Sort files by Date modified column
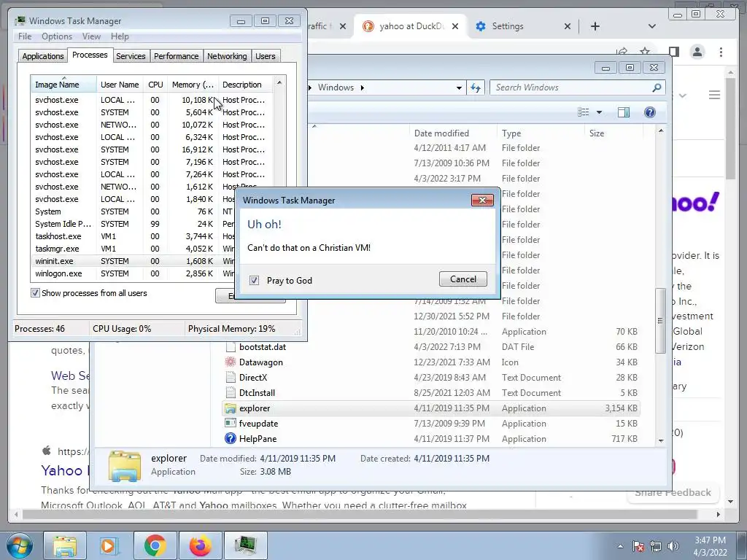This screenshot has width=747, height=560. click(452, 133)
